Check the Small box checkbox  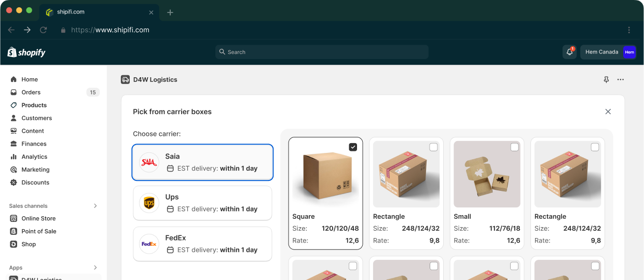(514, 147)
